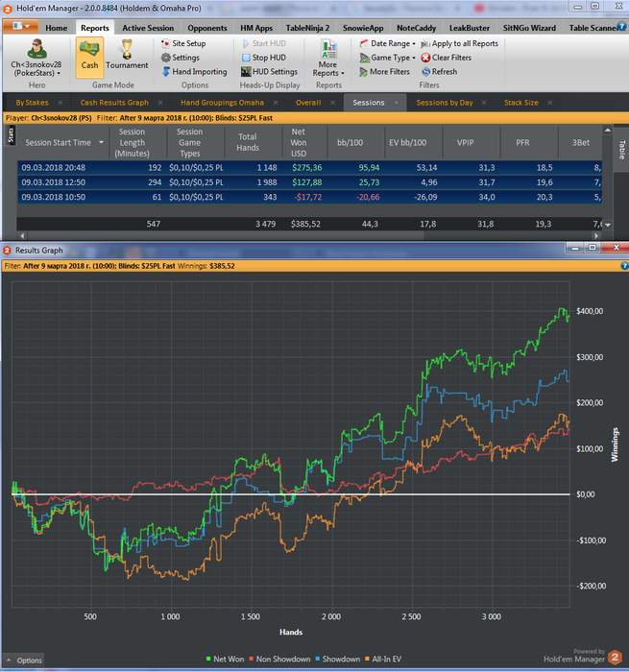The image size is (629, 672).
Task: Open HUD Settings
Action: (x=269, y=72)
